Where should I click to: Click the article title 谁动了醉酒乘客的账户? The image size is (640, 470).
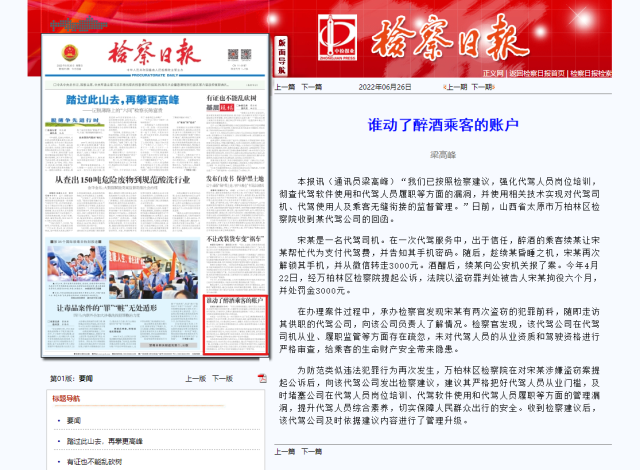(443, 125)
